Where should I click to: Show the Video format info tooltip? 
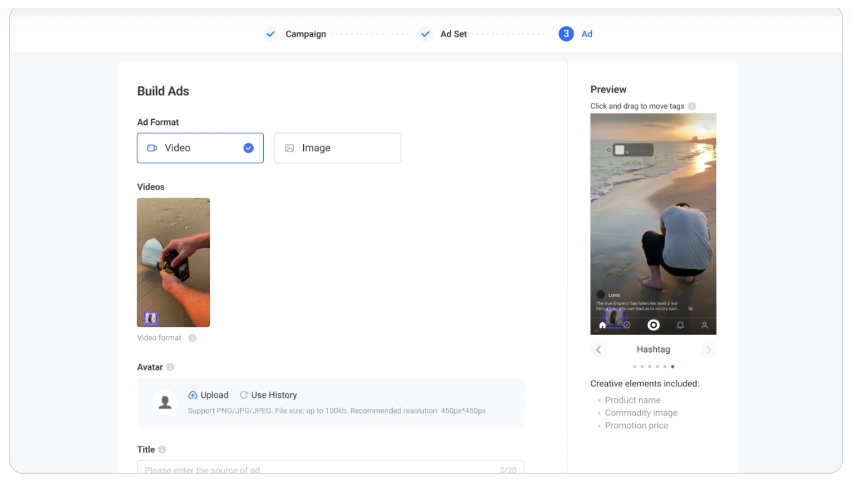192,338
